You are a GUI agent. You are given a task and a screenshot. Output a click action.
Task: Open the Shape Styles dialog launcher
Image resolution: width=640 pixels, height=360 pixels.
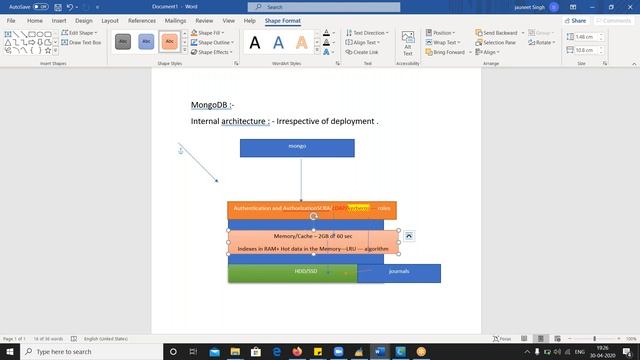tap(236, 64)
